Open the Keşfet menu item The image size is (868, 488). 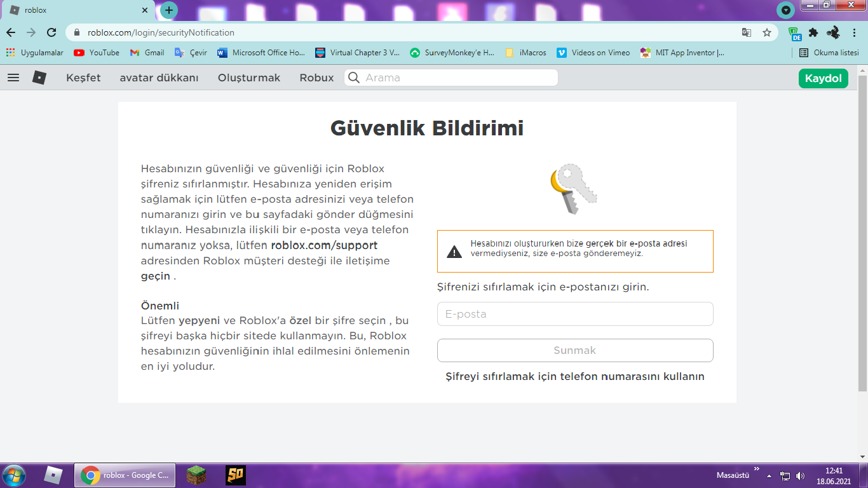[83, 78]
